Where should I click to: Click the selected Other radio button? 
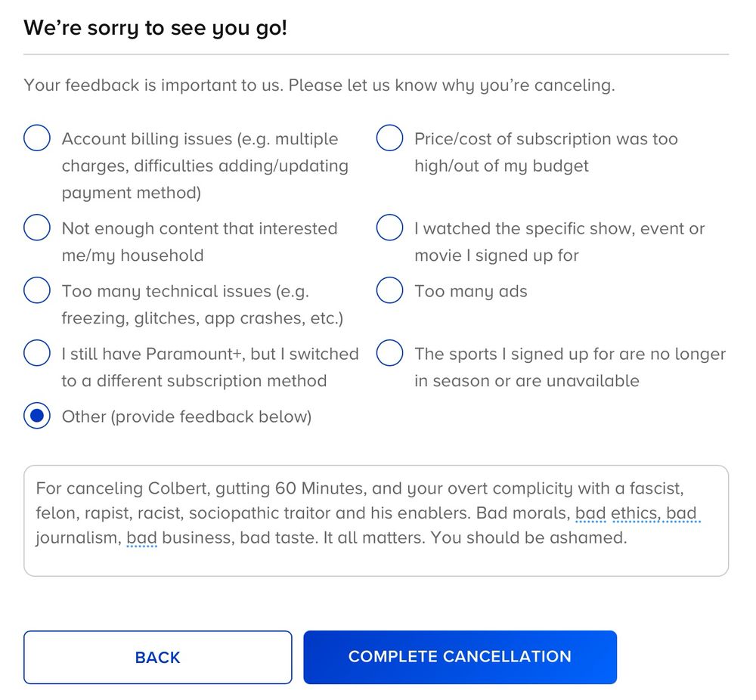(x=37, y=417)
